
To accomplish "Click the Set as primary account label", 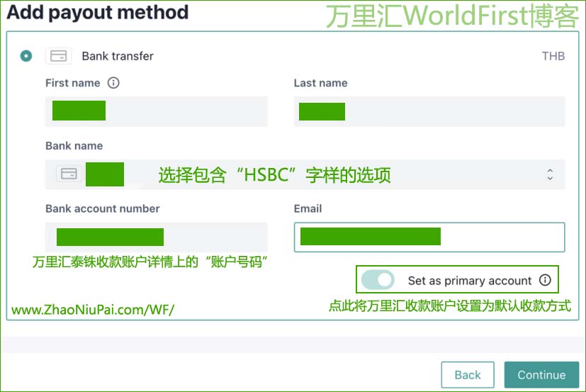I will click(x=469, y=281).
